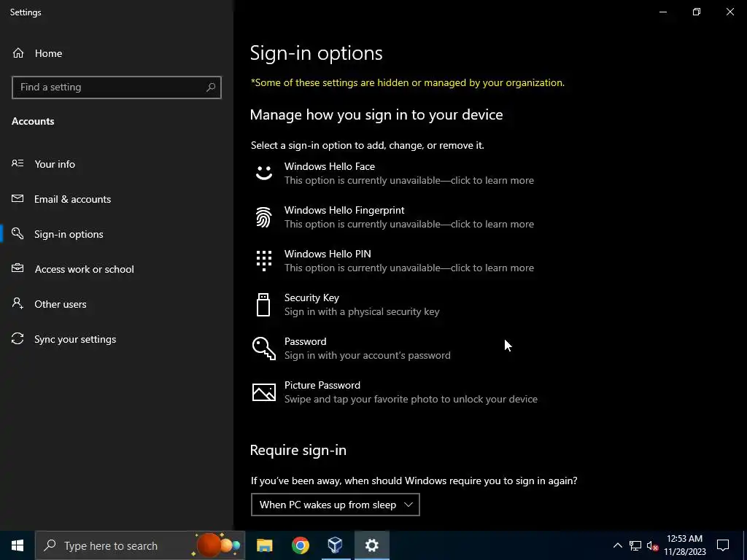Click the network status tray icon
The image size is (747, 560).
point(635,545)
